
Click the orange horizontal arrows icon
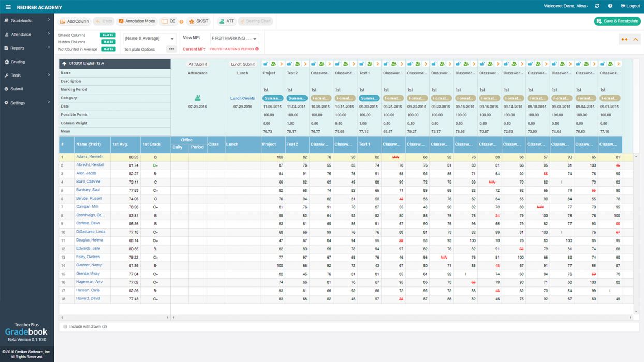click(x=624, y=40)
